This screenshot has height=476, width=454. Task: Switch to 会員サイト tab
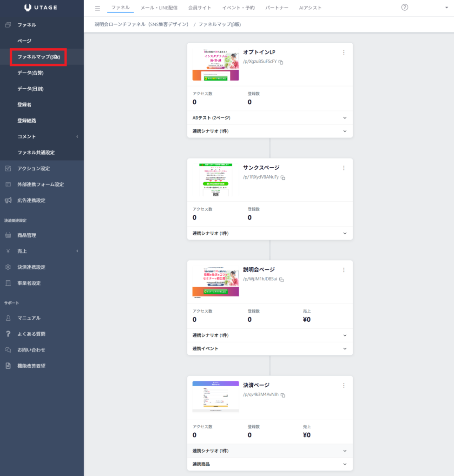(199, 8)
